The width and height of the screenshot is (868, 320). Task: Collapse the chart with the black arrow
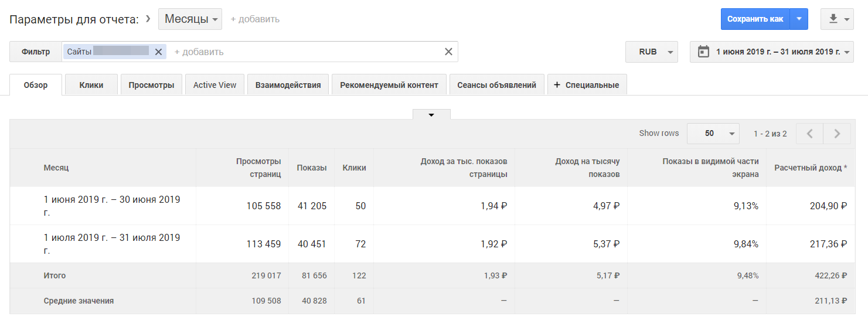tap(431, 115)
